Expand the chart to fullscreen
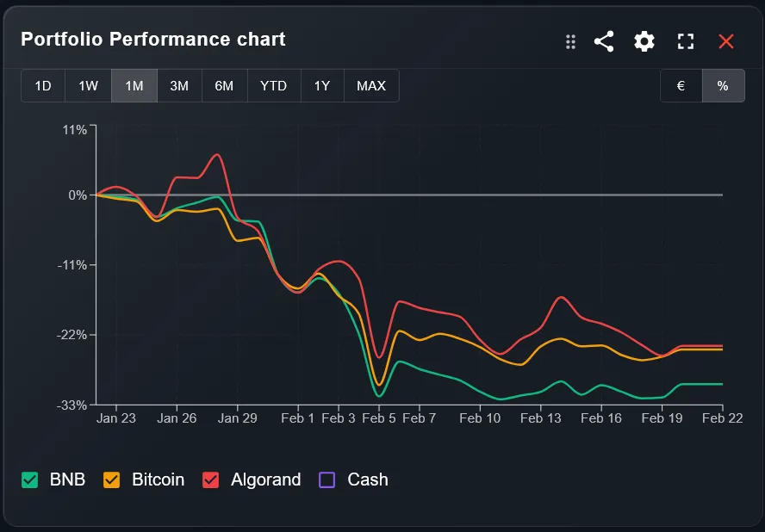Viewport: 765px width, 532px height. 685,40
